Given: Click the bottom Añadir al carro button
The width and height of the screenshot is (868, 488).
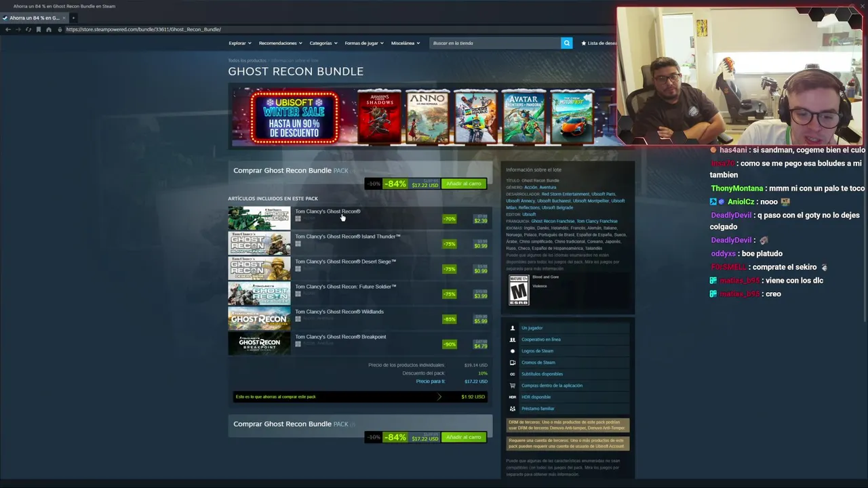Looking at the screenshot, I should [x=464, y=437].
